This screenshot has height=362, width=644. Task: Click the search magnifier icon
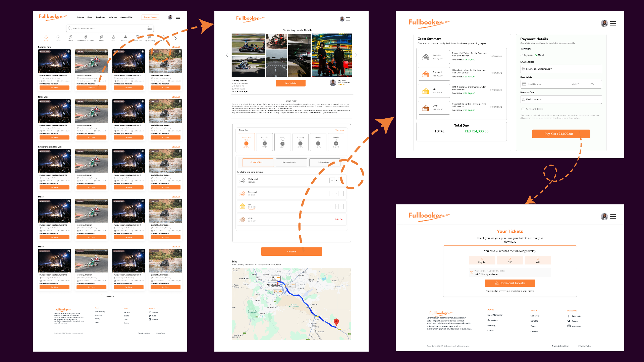click(x=70, y=28)
